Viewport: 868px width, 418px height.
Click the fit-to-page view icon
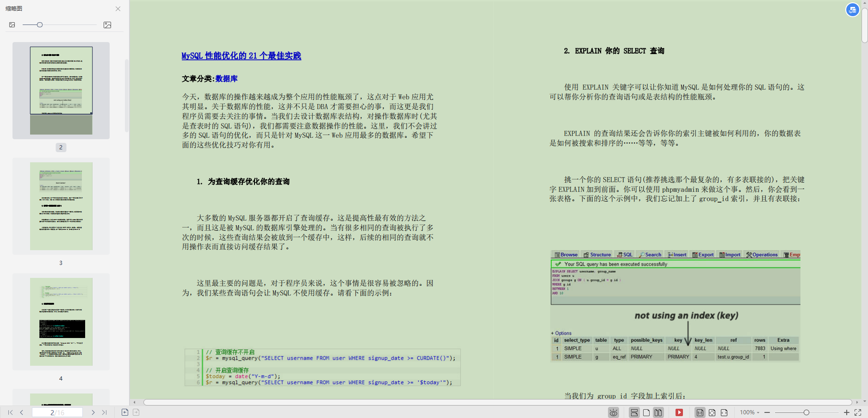[x=713, y=412]
